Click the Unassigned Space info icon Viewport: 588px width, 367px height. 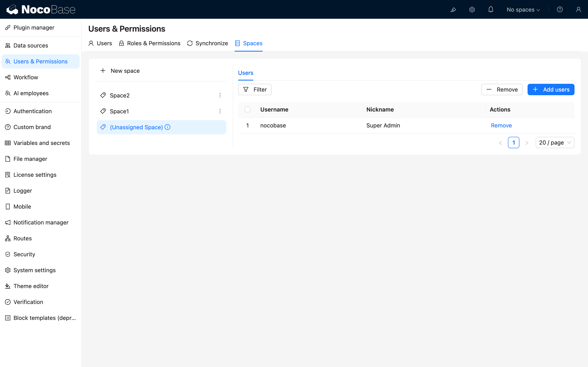[167, 127]
